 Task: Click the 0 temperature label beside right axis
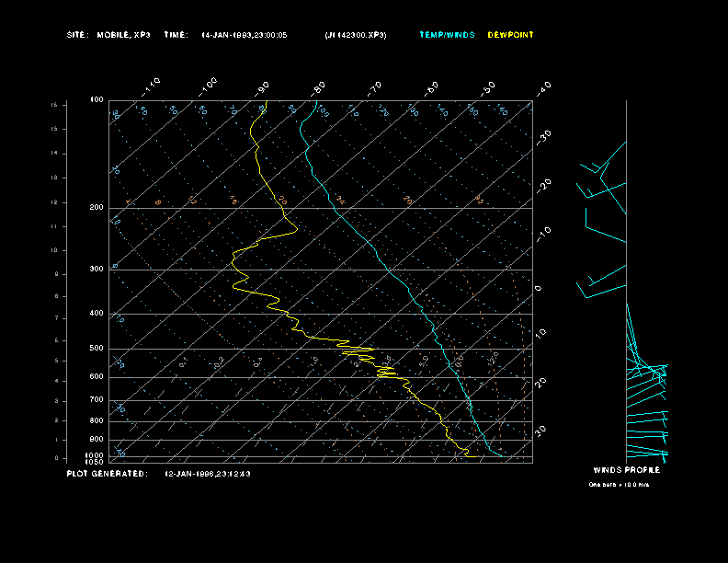point(539,289)
